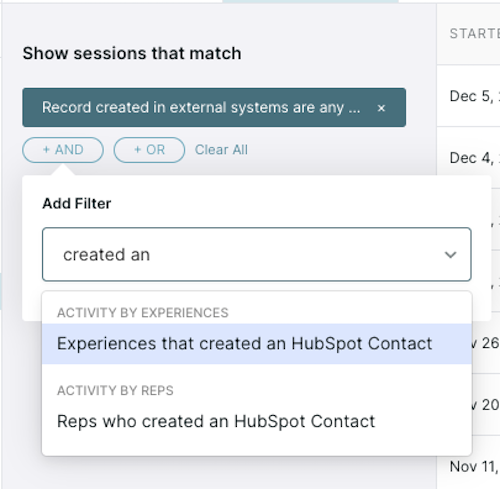The image size is (500, 489).
Task: Sort by the Started column header
Action: pos(475,34)
